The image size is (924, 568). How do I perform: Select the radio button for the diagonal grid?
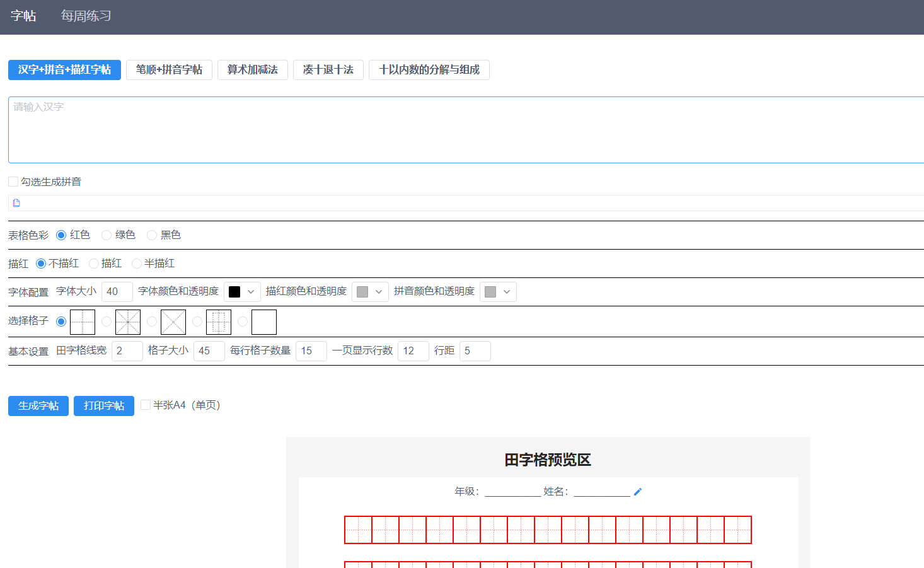[152, 322]
